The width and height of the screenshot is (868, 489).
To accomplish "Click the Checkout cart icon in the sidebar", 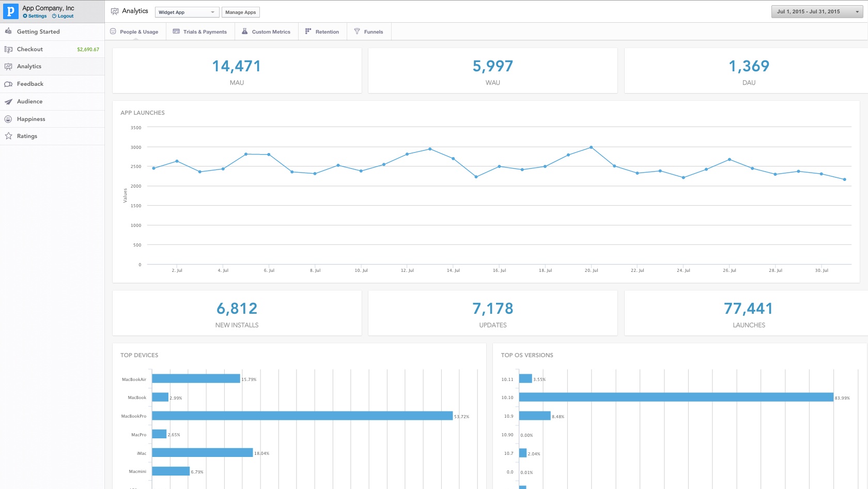I will (8, 49).
